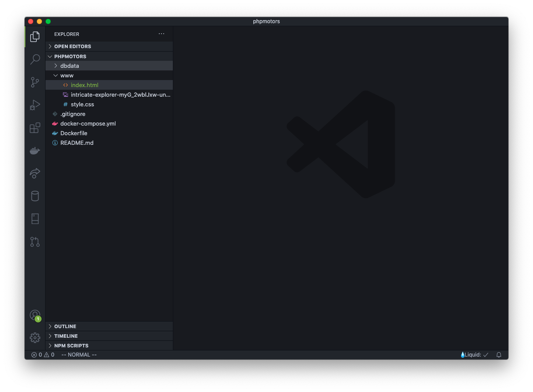533x392 pixels.
Task: Open the Dockerfile
Action: click(109, 133)
